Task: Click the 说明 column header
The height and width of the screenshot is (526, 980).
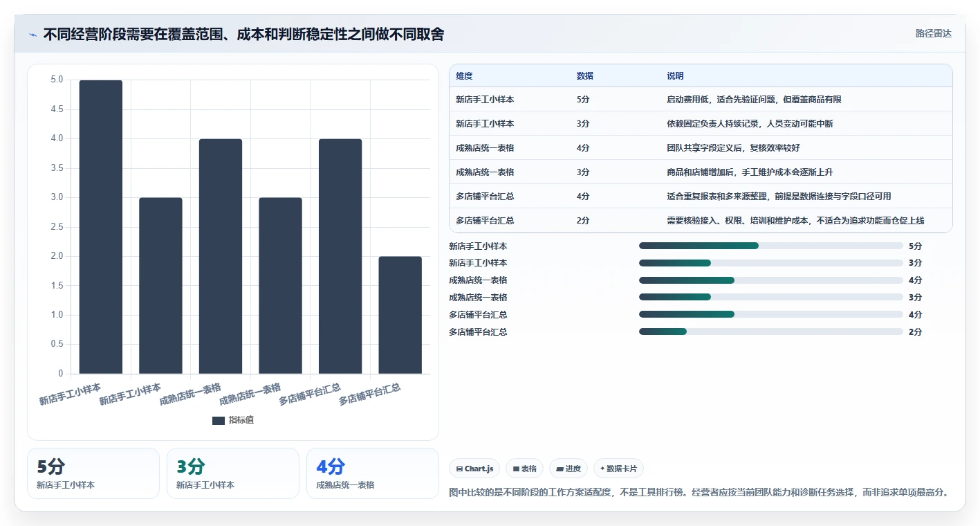Action: tap(675, 75)
